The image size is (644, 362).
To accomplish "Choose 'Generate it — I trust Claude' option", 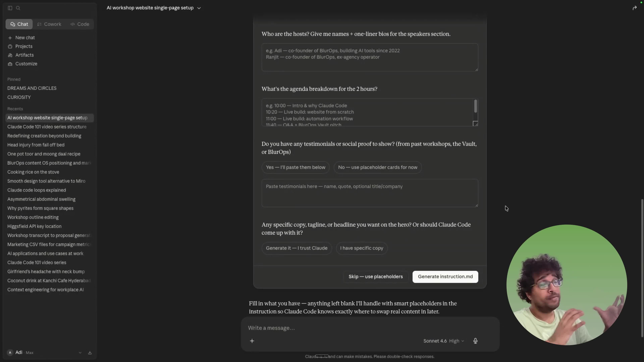I will [297, 248].
